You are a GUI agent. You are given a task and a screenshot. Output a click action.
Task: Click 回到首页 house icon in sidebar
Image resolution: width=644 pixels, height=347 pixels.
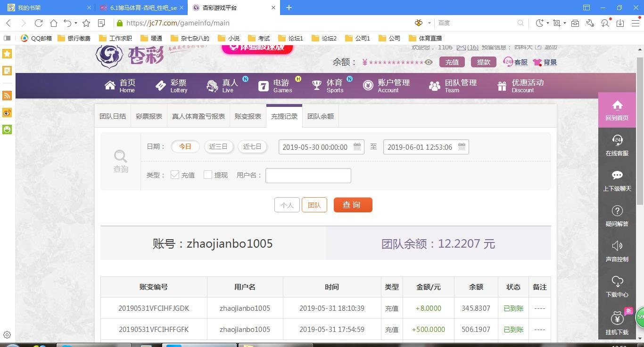617,105
